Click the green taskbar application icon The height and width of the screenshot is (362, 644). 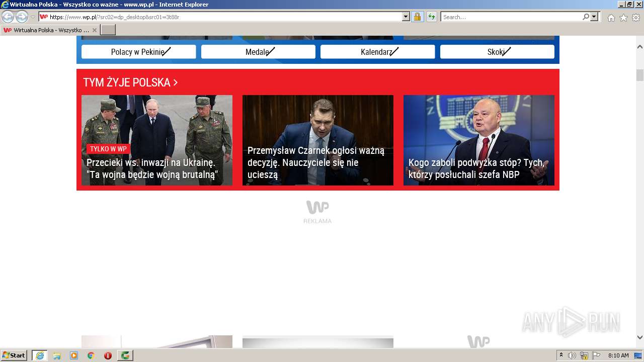125,355
